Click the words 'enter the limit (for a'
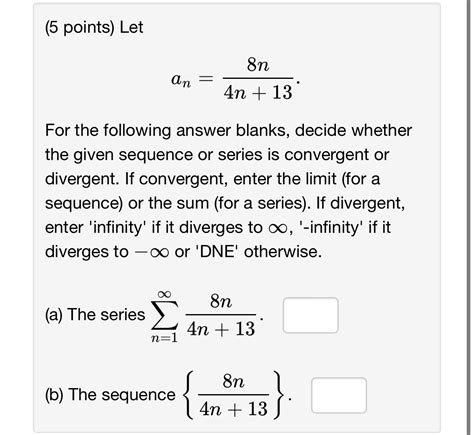This screenshot has height=435, width=474. tap(307, 179)
